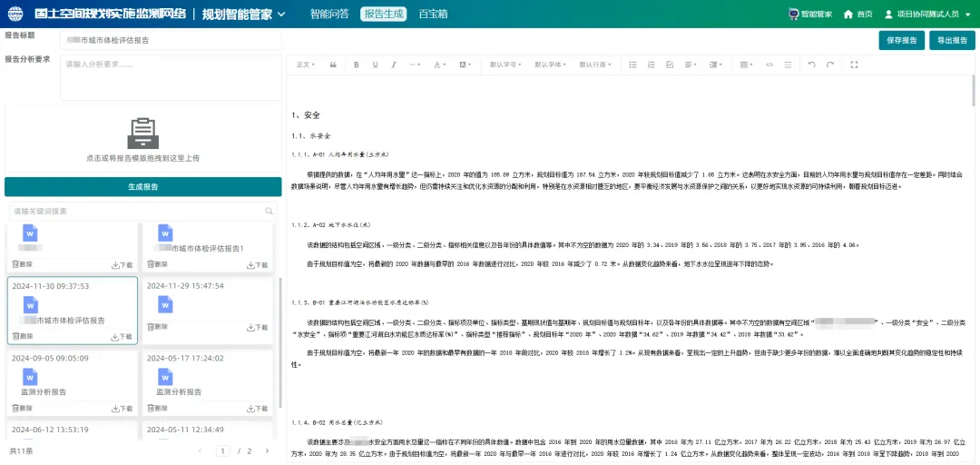Toggle underline formatting in the editor toolbar
Image resolution: width=980 pixels, height=465 pixels.
pos(376,64)
